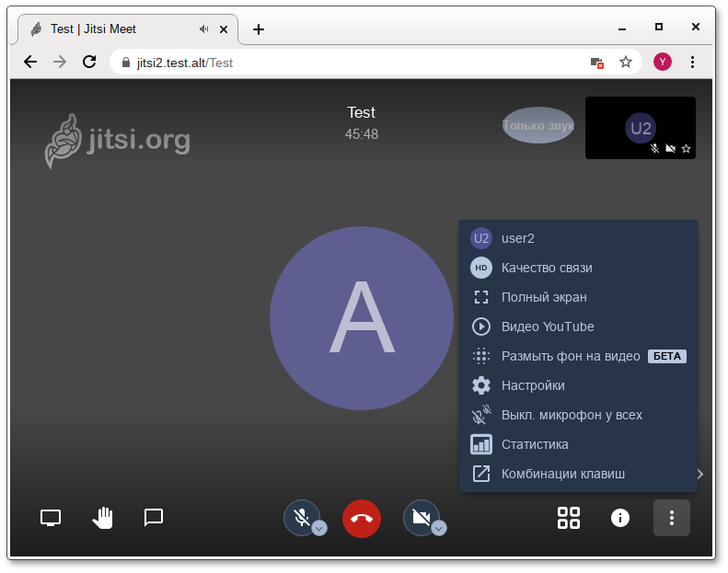The image size is (728, 573).
Task: Click the site security lock icon
Action: [x=126, y=63]
